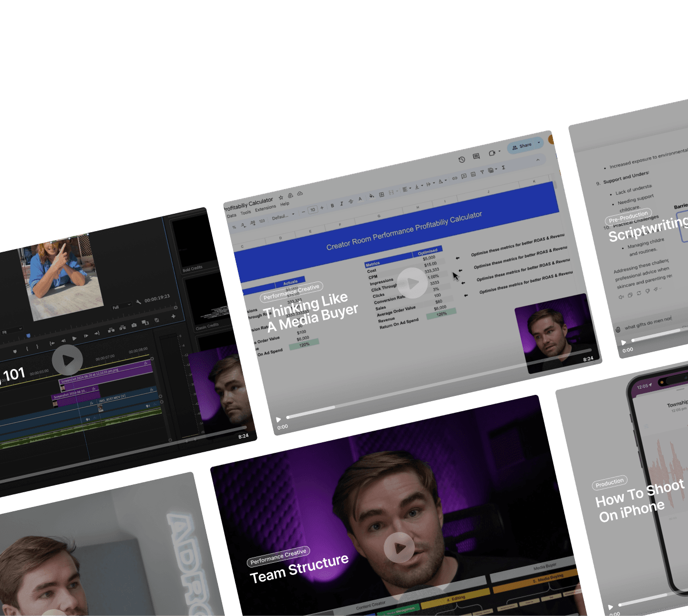The height and width of the screenshot is (616, 688).
Task: Check the cloud save status icon
Action: coord(300,194)
